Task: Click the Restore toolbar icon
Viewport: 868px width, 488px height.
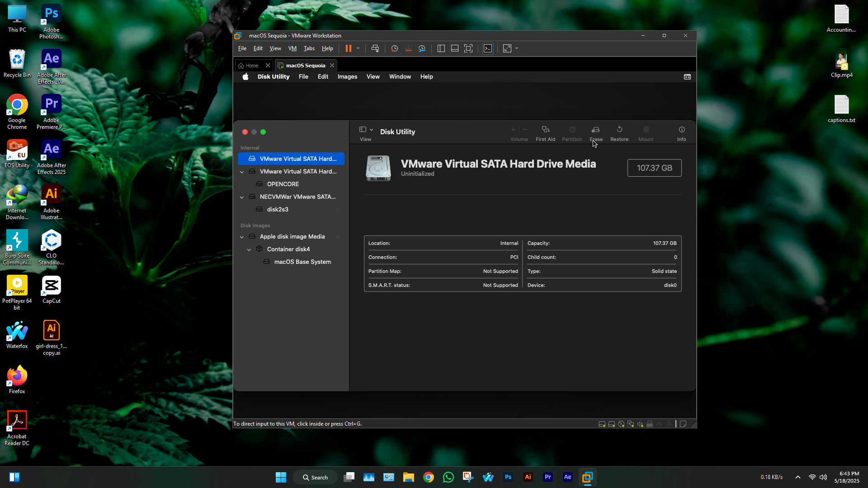Action: (x=619, y=130)
